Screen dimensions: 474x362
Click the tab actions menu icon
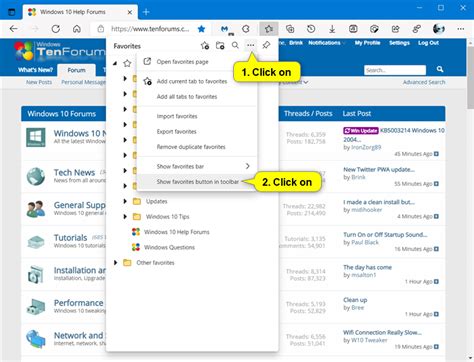point(11,12)
